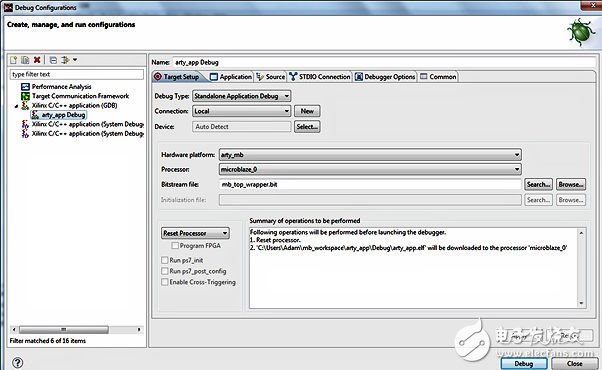Switch to the STDIO Connection tab
Screen dimensions: 602x370
(320, 77)
